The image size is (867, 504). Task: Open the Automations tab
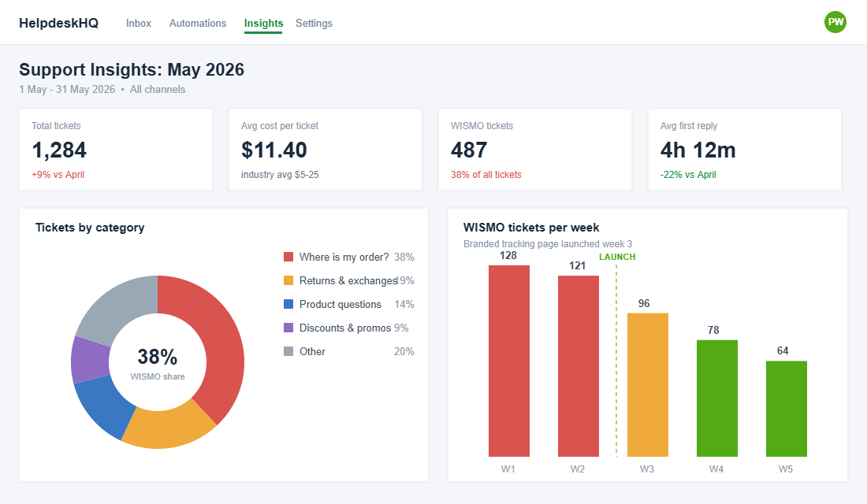pos(197,23)
